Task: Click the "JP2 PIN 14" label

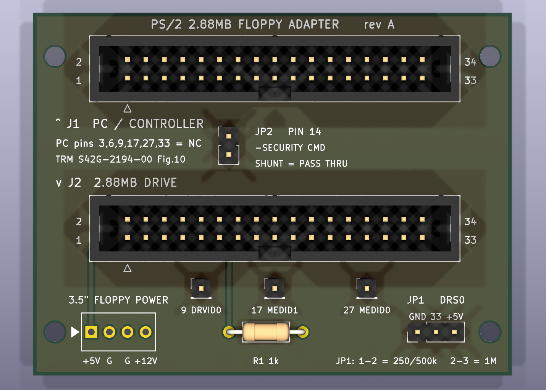Action: click(x=288, y=132)
